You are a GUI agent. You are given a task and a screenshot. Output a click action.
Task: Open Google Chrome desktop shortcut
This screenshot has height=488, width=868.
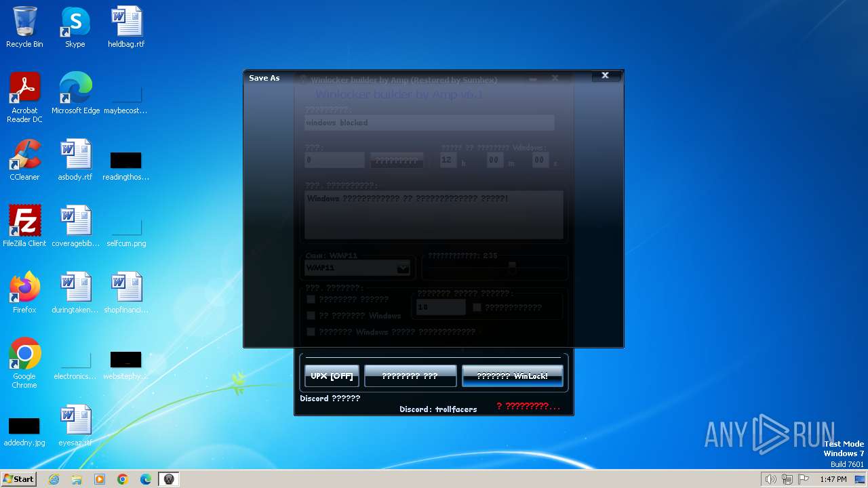coord(24,363)
